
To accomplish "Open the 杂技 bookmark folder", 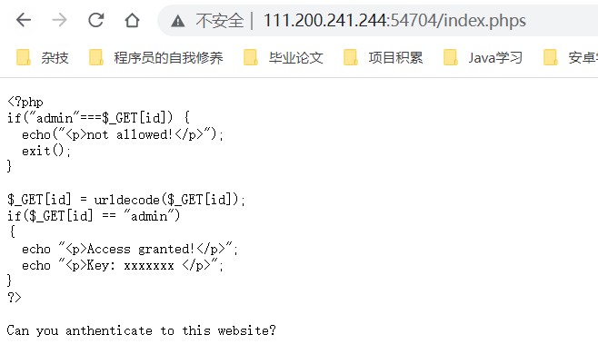I will (x=43, y=58).
